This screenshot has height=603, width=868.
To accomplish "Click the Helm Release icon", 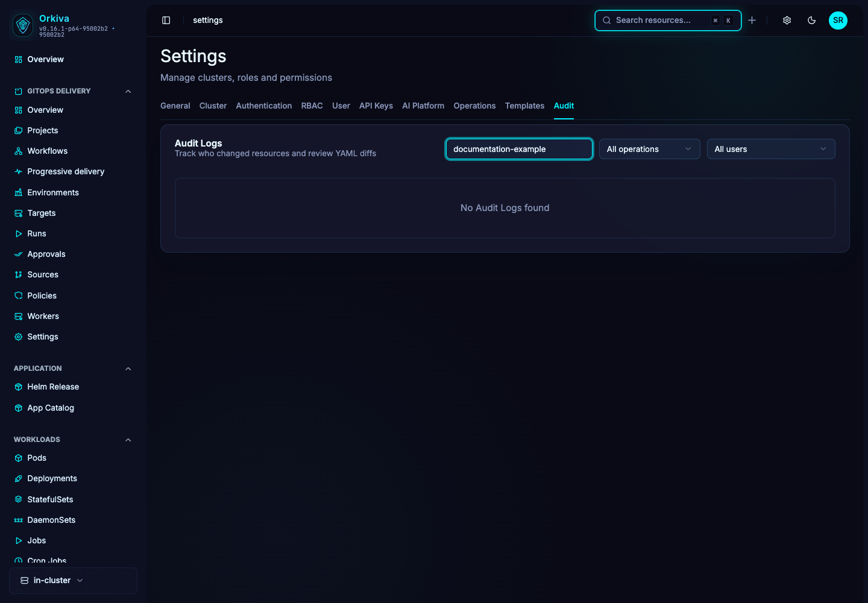I will pyautogui.click(x=19, y=387).
